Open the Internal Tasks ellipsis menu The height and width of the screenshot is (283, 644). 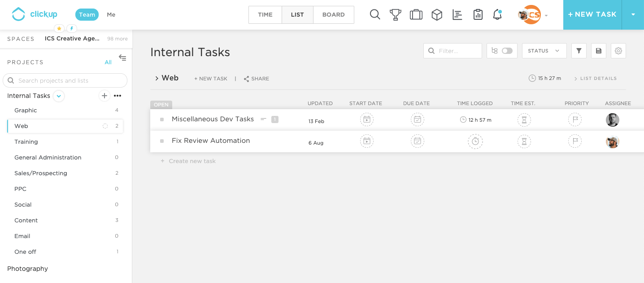[117, 96]
